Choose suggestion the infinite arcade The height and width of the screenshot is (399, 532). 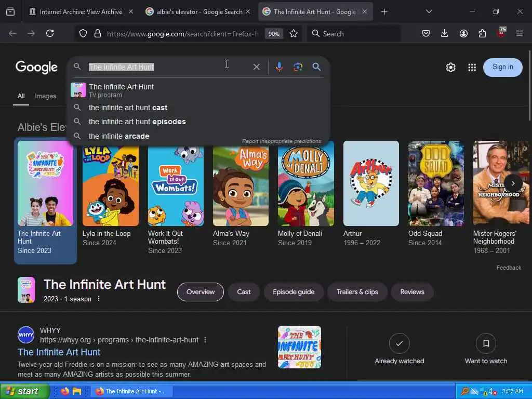tap(198, 136)
